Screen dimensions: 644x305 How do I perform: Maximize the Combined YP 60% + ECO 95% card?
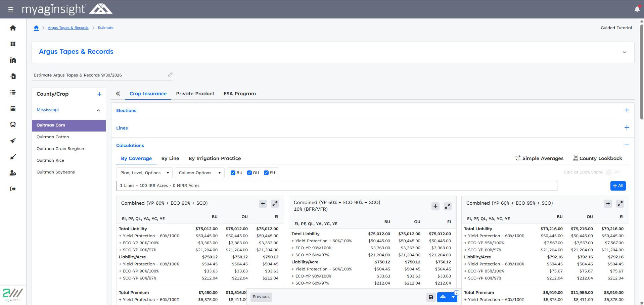[x=620, y=203]
